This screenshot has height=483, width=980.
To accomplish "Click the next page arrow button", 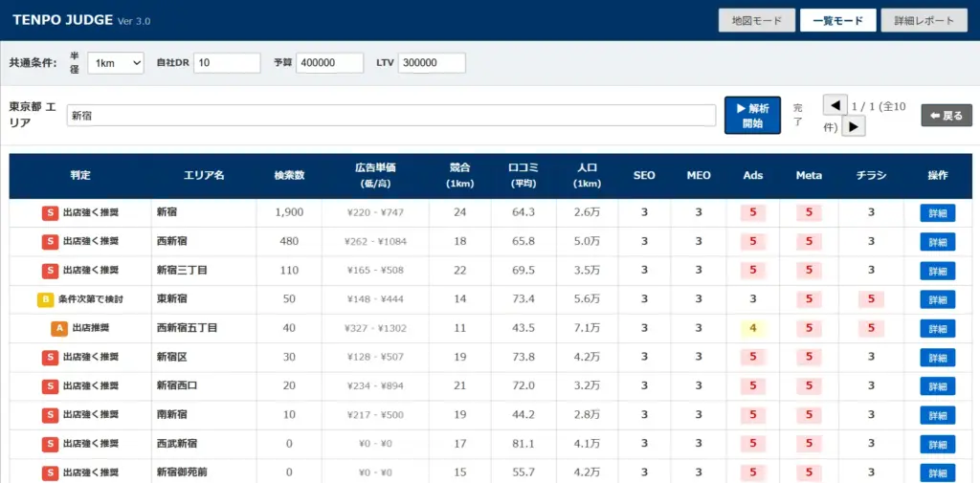I will point(854,126).
